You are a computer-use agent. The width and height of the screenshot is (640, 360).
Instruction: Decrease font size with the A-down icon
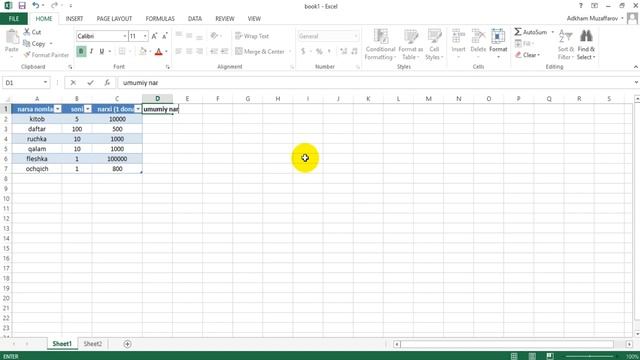[x=164, y=36]
